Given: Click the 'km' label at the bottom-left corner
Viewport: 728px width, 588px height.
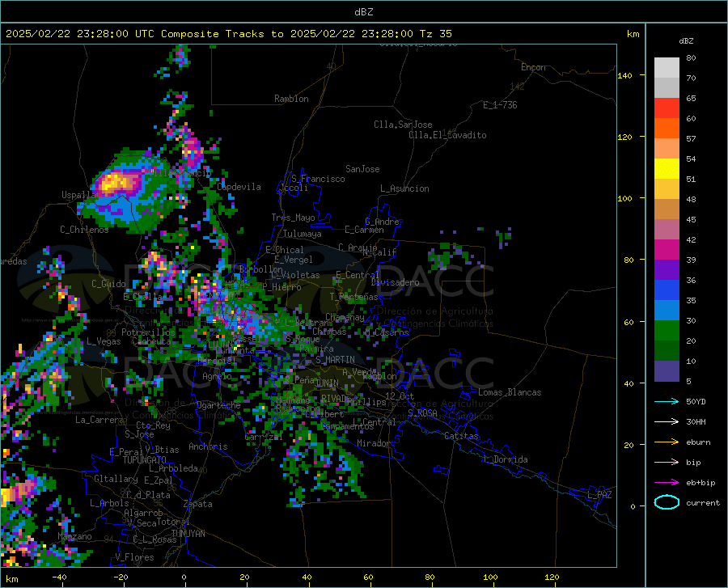Looking at the screenshot, I should [11, 579].
